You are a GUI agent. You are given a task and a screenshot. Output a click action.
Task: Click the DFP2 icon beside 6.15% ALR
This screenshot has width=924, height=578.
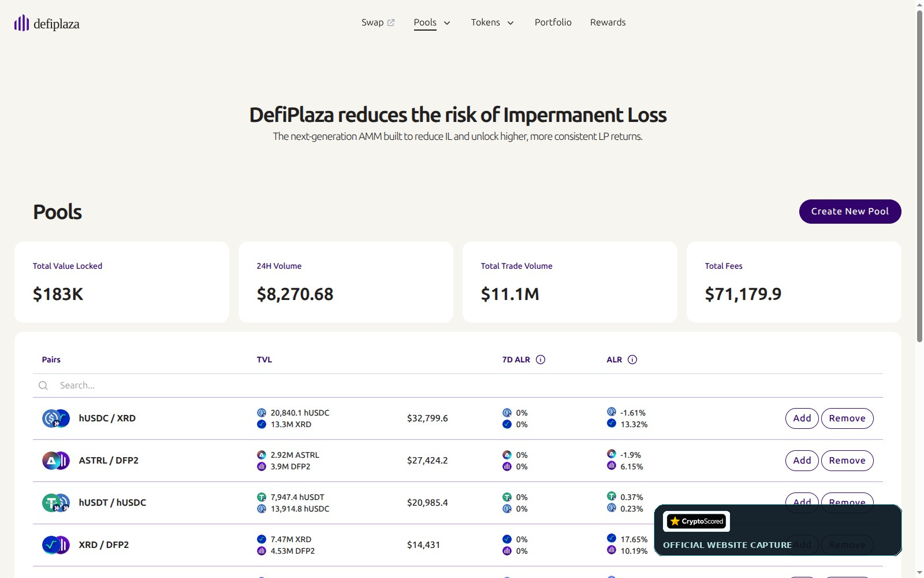[x=612, y=465]
